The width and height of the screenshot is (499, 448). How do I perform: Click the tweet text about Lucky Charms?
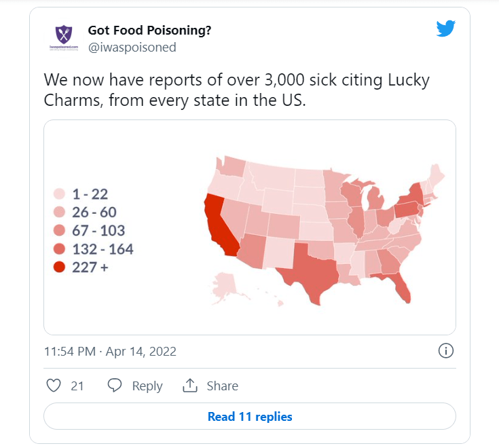(x=236, y=90)
